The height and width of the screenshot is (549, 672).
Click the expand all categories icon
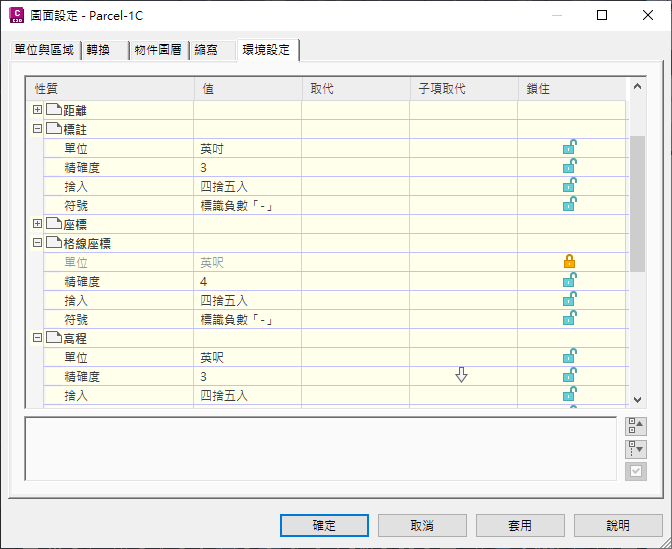636,449
